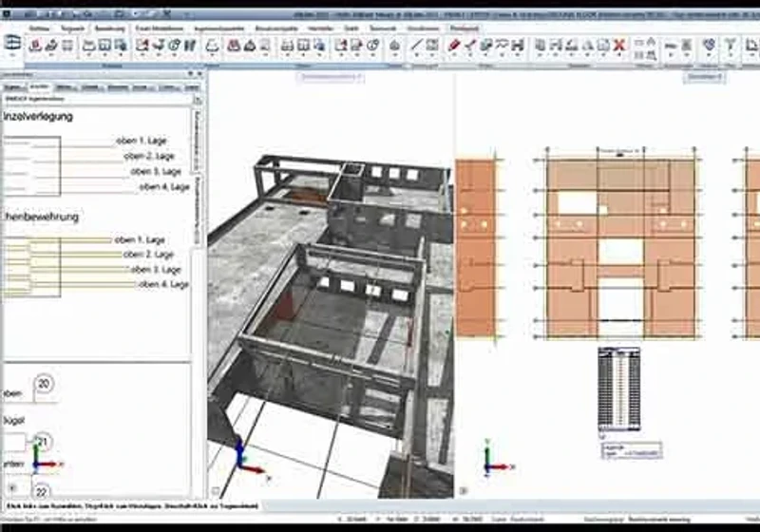This screenshot has height=532, width=760.
Task: Select 'oben 2. Lage' under Flächenbewehrung
Action: tap(148, 255)
